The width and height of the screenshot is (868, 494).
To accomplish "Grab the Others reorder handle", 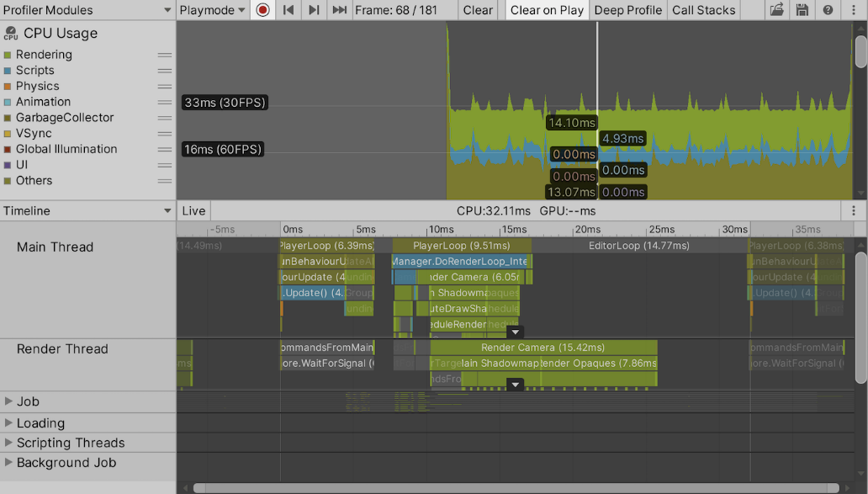I will point(164,181).
